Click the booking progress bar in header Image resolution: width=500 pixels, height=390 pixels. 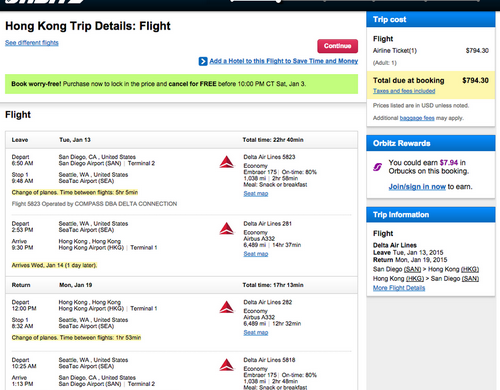click(355, 1)
